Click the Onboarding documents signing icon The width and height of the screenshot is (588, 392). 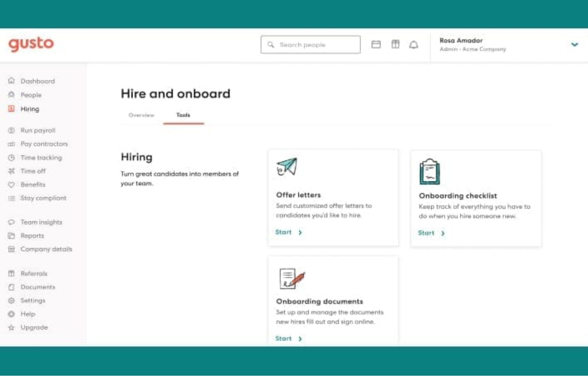click(x=292, y=278)
